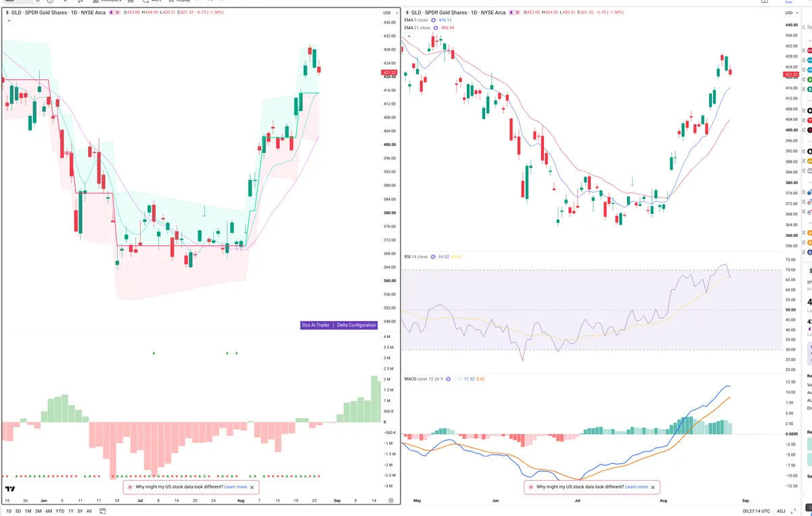Select the YTD date range

60,511
